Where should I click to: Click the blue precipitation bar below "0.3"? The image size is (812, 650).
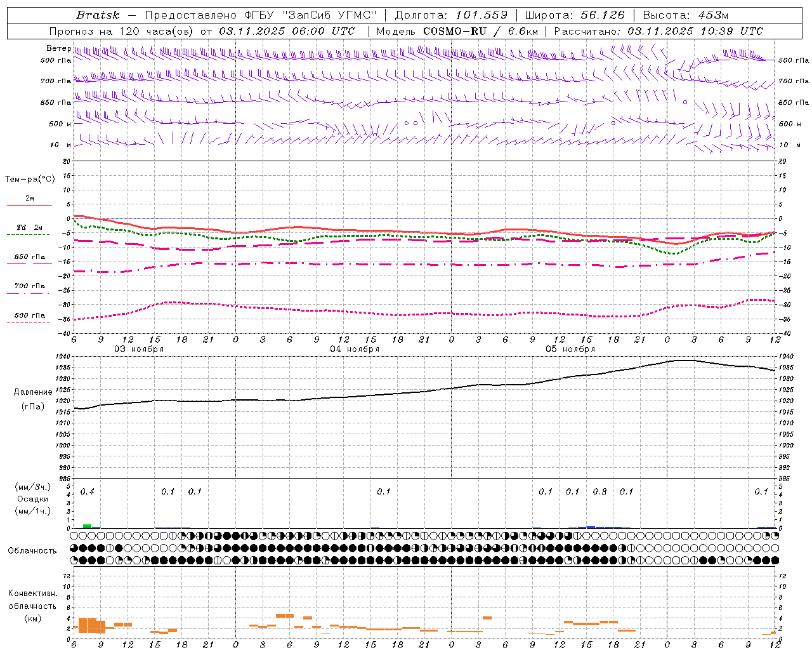(599, 527)
